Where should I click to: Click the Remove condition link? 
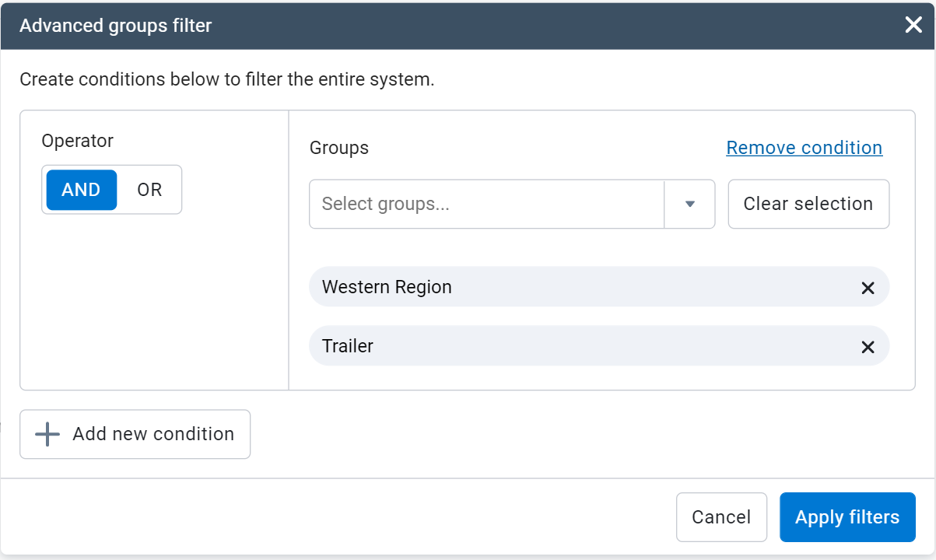(x=804, y=148)
